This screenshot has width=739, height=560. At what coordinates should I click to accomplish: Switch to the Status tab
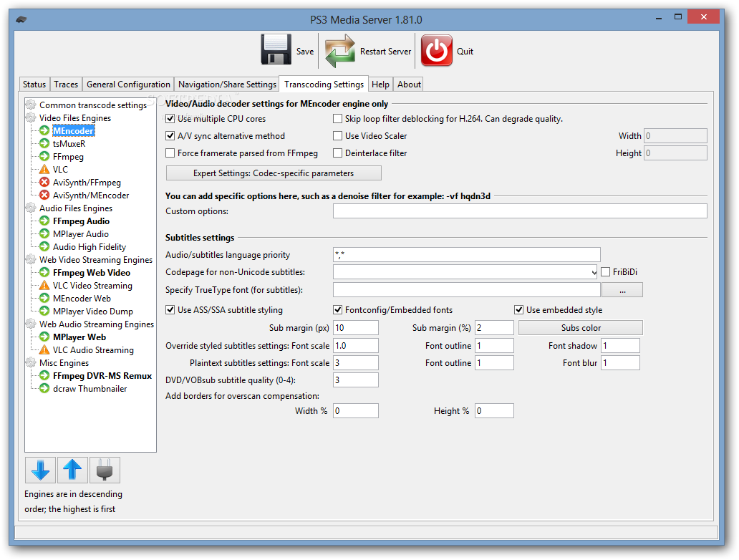pos(34,85)
